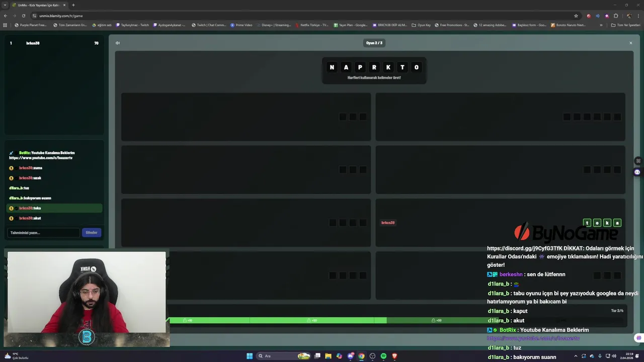This screenshot has height=362, width=644.
Task: Click the brkcn38:uzak chat message
Action: [54, 178]
